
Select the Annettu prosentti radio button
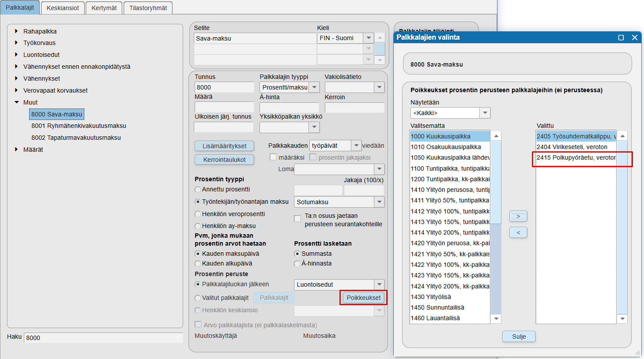pyautogui.click(x=198, y=189)
